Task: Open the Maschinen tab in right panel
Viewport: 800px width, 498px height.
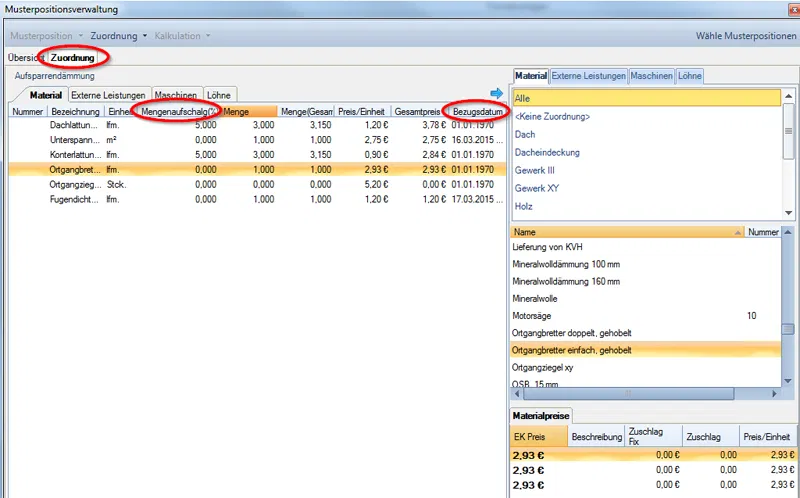Action: 654,75
